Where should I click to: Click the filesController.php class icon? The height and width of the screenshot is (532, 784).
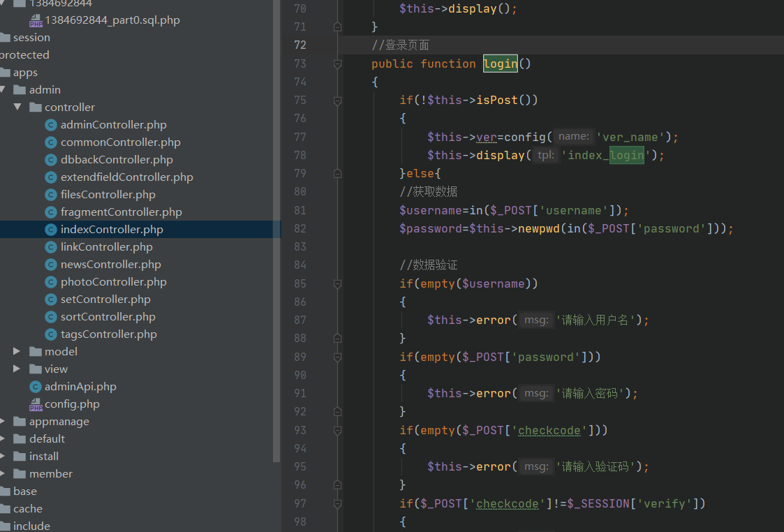point(50,195)
